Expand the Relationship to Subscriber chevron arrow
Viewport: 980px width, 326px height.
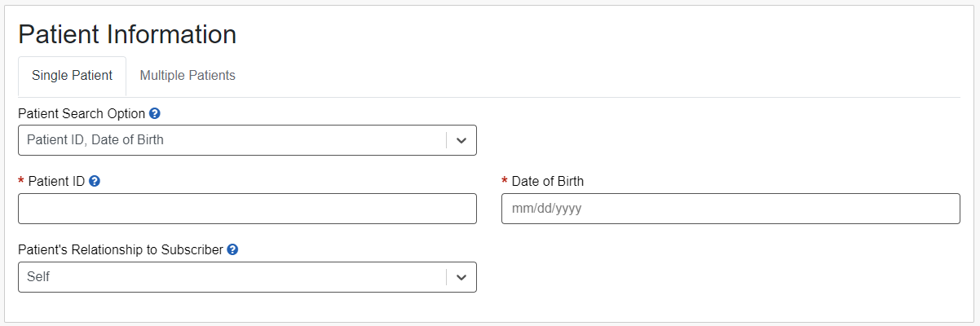click(x=461, y=277)
